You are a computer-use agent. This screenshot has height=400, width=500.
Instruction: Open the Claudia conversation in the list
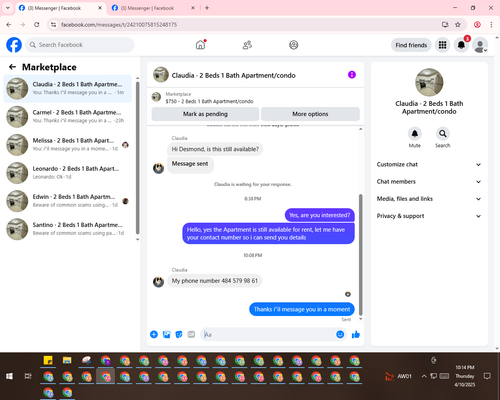(x=67, y=88)
